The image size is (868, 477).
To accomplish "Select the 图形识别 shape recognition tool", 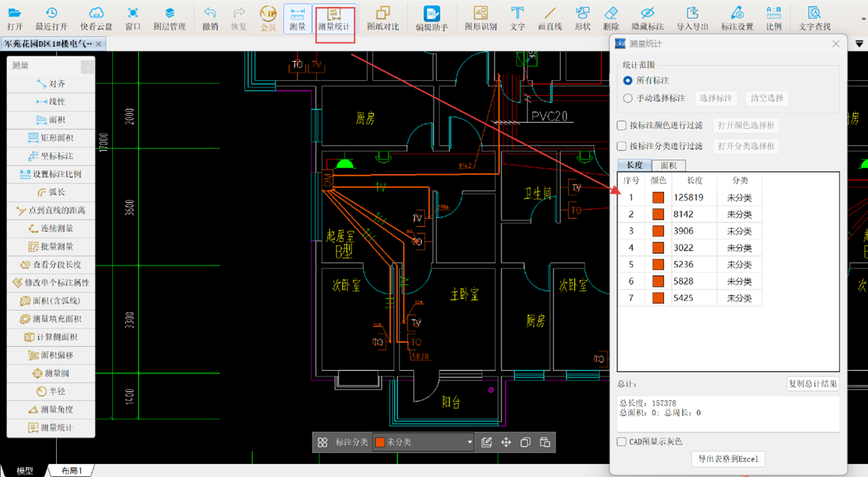I will [x=480, y=18].
